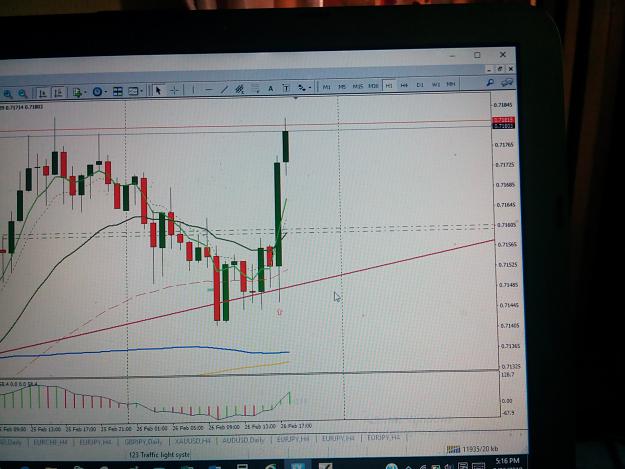The height and width of the screenshot is (469, 625).
Task: Click the 5:16 PM taskbar clock
Action: 507,461
